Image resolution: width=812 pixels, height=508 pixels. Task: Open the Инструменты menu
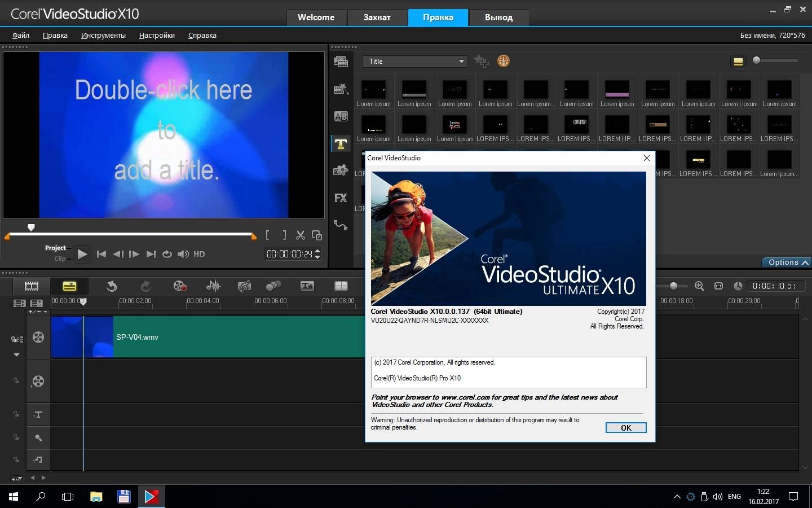pos(103,35)
